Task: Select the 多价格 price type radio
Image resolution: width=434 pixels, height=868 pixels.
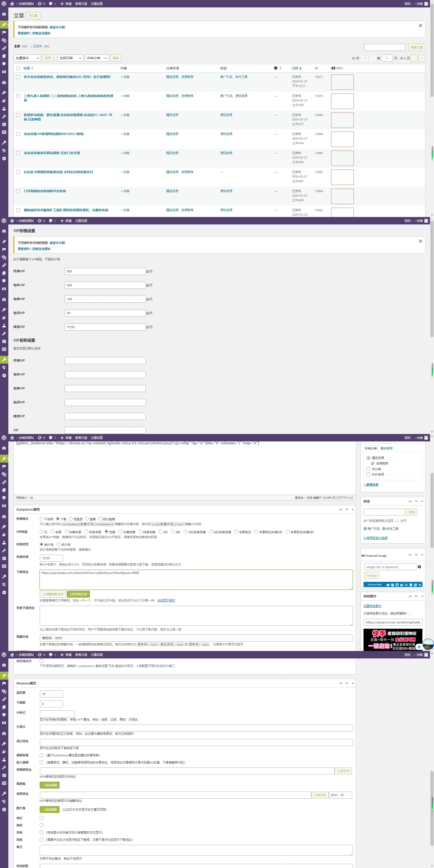Action: coord(58,544)
